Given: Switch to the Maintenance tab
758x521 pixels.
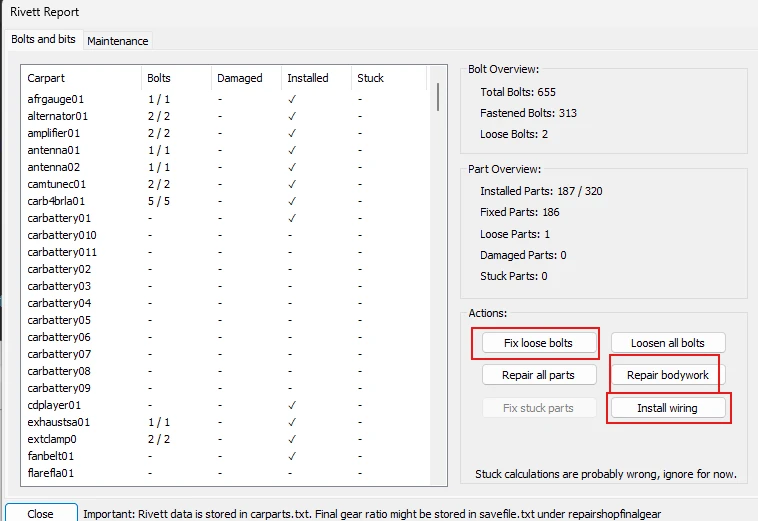Looking at the screenshot, I should tap(118, 41).
